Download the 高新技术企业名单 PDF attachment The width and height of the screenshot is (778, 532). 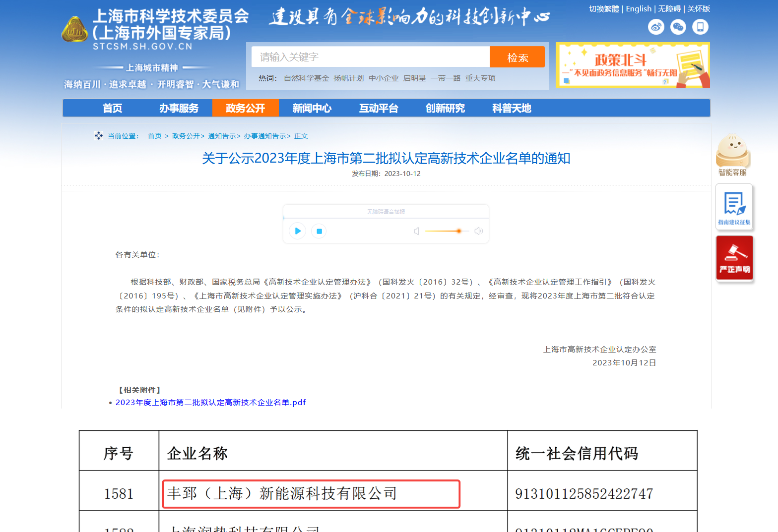(210, 403)
